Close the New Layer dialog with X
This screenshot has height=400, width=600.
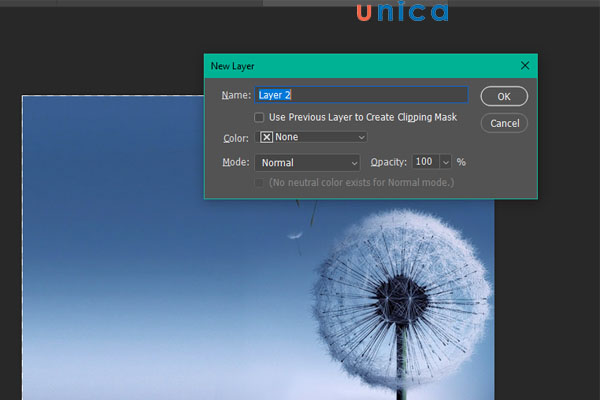tap(525, 66)
